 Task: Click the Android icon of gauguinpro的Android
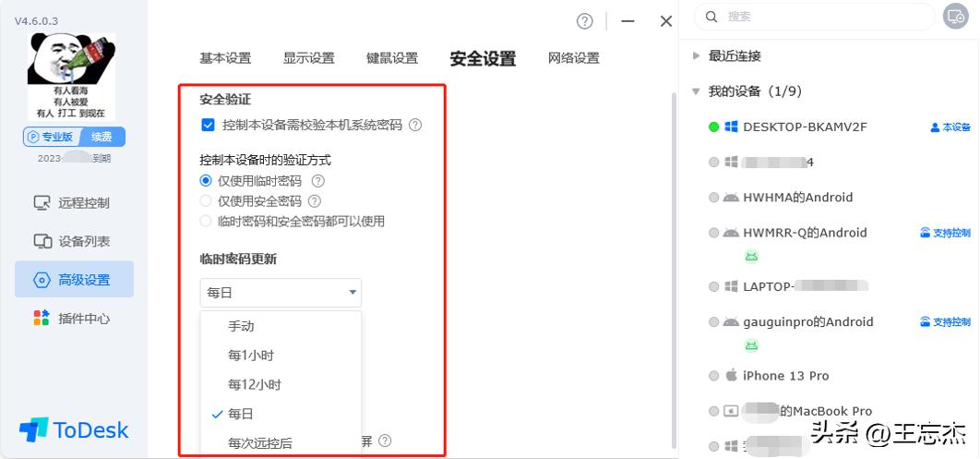(731, 322)
